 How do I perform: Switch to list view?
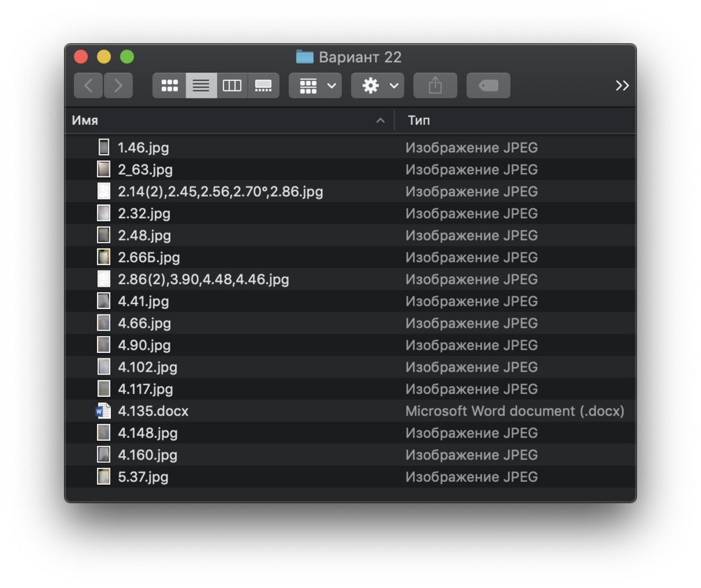(201, 85)
